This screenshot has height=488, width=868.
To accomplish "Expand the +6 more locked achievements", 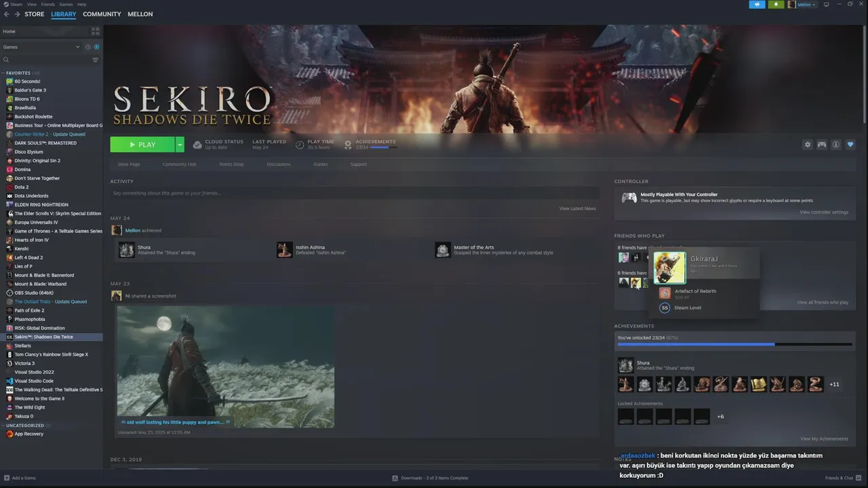I will click(x=720, y=416).
